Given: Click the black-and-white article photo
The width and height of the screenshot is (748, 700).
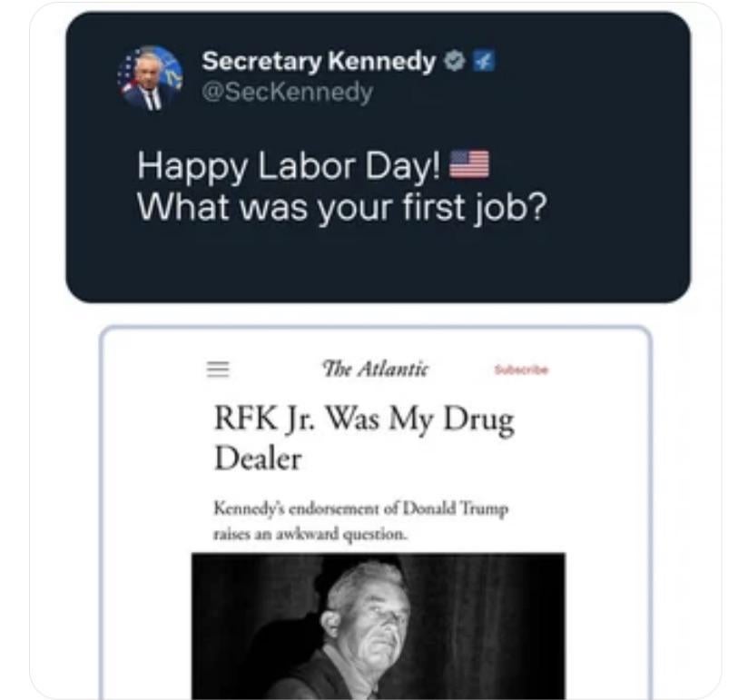Looking at the screenshot, I should tap(378, 625).
